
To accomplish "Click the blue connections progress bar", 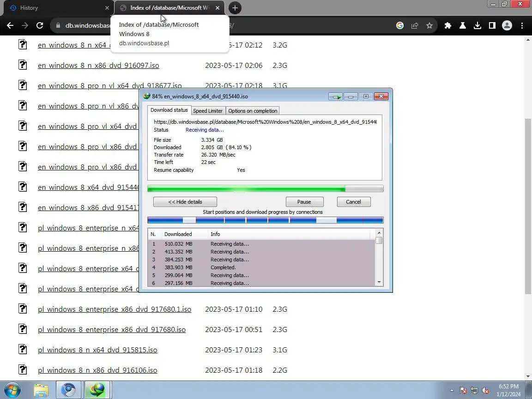I will [x=266, y=220].
